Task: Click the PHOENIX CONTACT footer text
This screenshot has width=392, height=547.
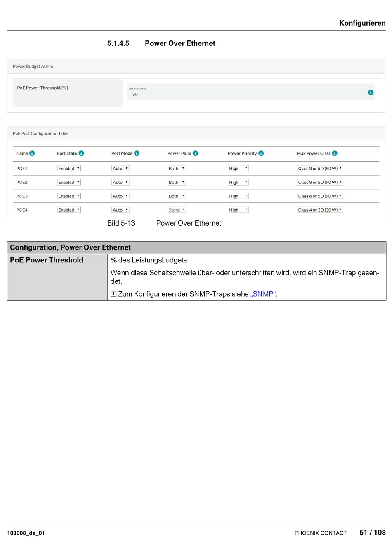Action: pos(321,533)
